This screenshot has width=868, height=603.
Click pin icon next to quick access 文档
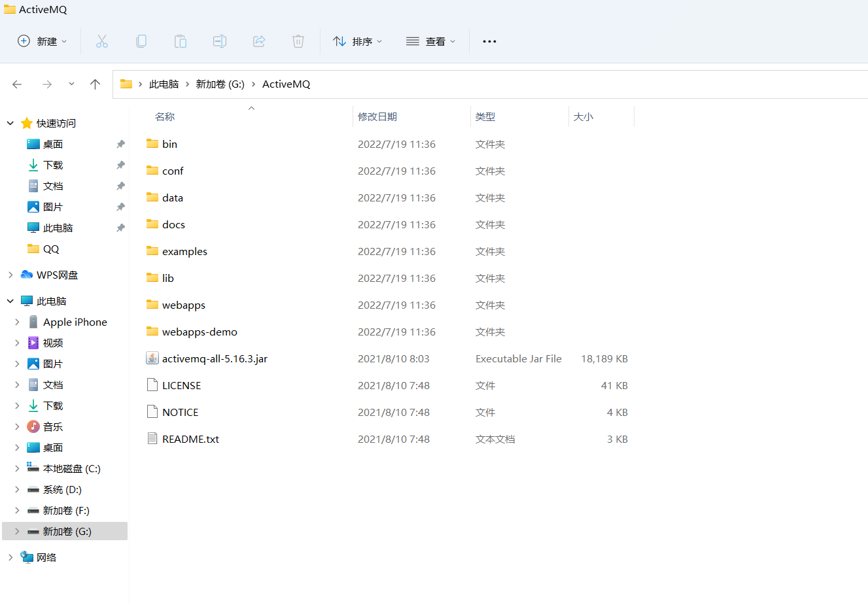[120, 186]
